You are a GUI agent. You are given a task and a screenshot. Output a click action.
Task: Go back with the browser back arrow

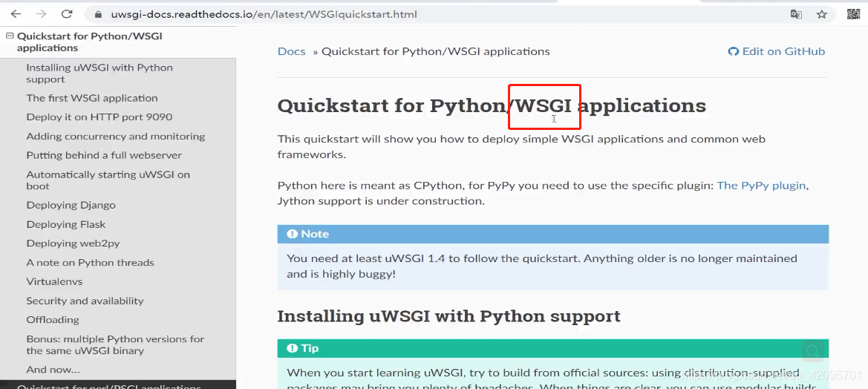[x=16, y=14]
